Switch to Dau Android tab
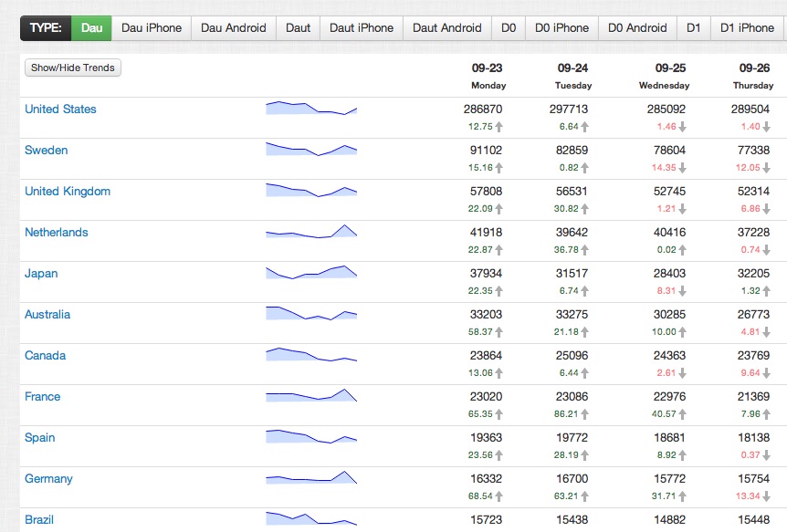Image resolution: width=787 pixels, height=532 pixels. pos(234,28)
